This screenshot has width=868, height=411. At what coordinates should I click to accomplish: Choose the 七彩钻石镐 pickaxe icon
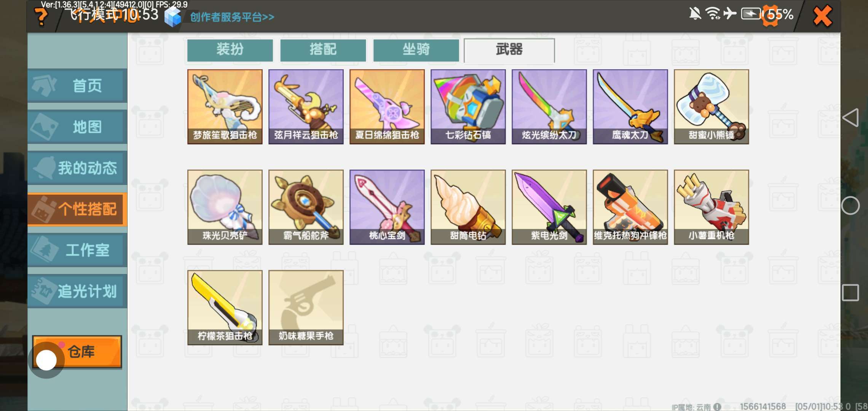(468, 107)
